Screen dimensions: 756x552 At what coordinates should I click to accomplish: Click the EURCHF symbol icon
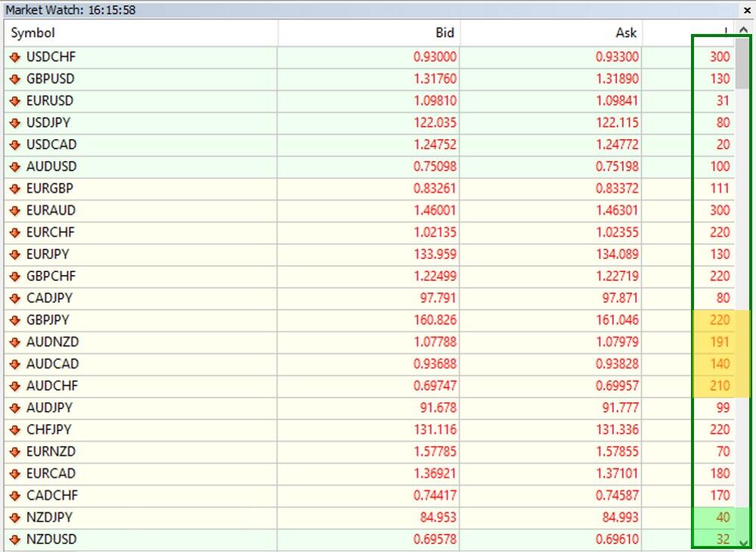point(17,232)
